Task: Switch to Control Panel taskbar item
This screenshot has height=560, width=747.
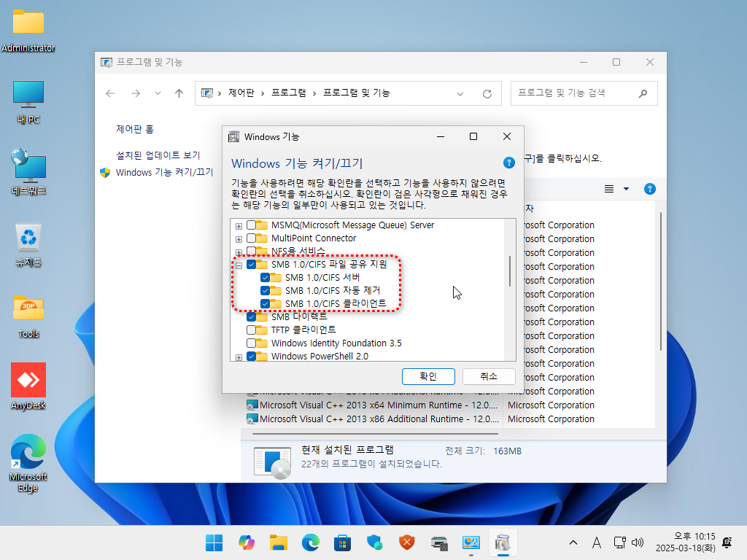Action: coord(471,542)
